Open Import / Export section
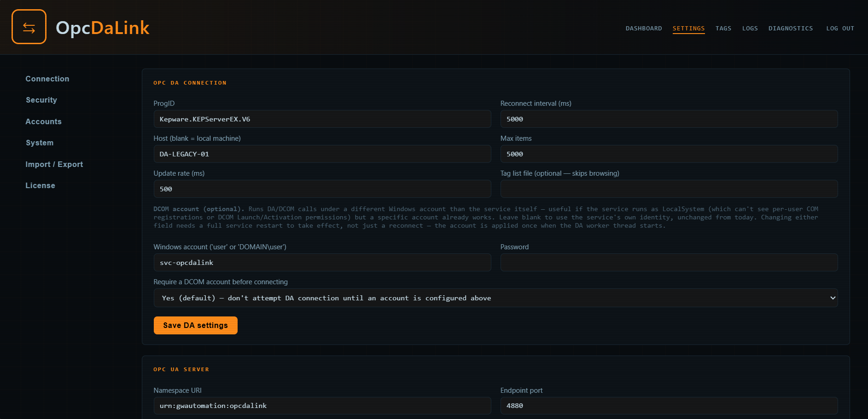This screenshot has height=419, width=868. click(54, 164)
